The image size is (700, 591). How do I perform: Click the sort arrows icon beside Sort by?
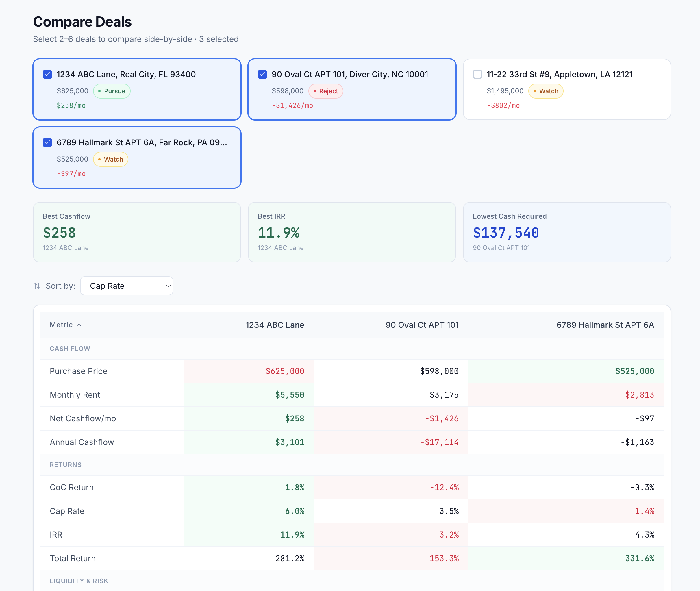(37, 286)
